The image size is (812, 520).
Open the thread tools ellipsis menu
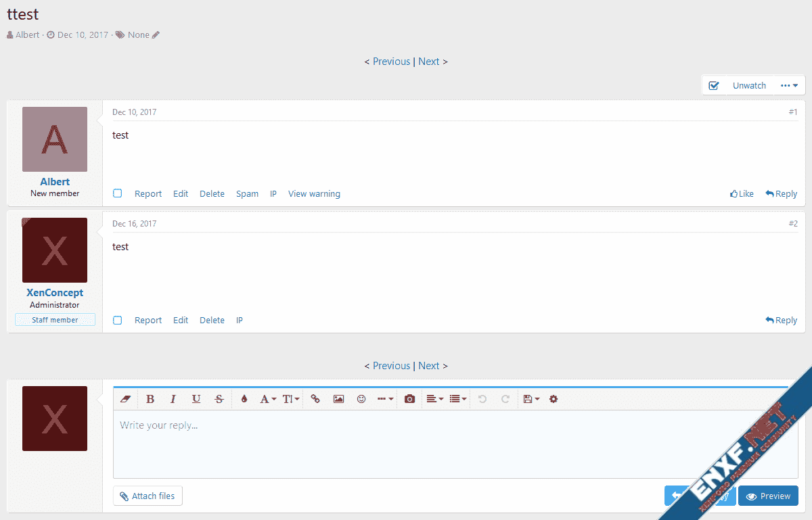click(x=789, y=85)
